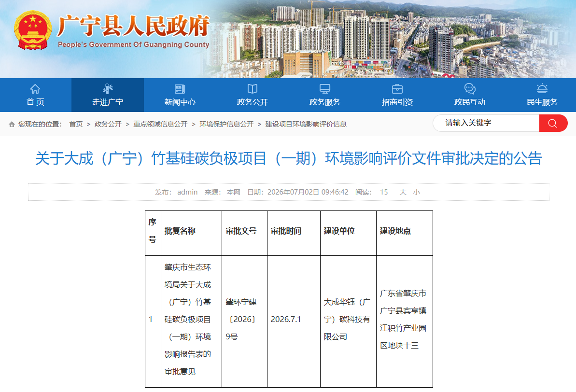The height and width of the screenshot is (392, 576).
Task: Click 重点领域信息公开 breadcrumb link
Action: 160,124
